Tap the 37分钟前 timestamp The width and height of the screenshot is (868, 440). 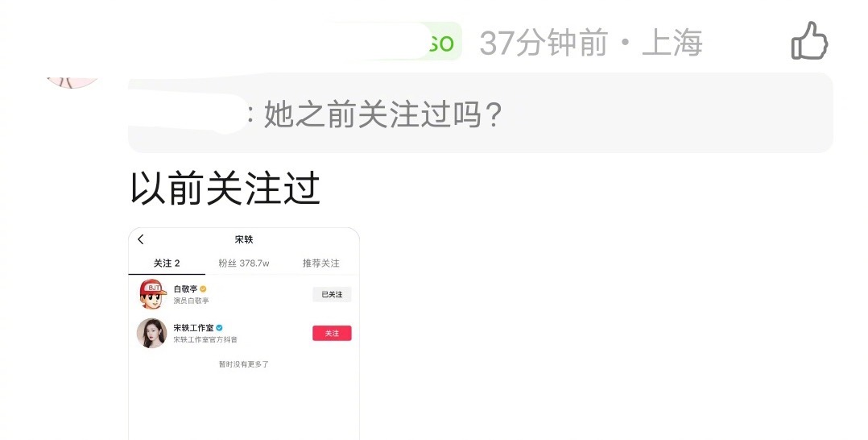tap(544, 43)
